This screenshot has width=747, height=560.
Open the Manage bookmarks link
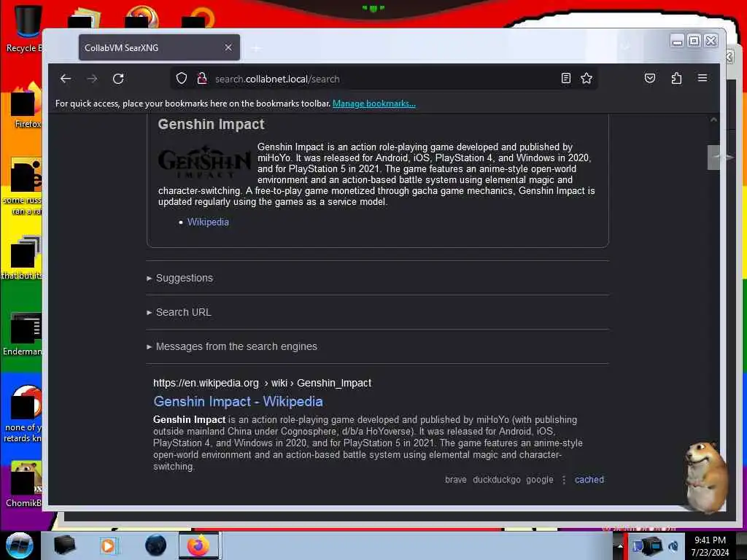coord(374,104)
